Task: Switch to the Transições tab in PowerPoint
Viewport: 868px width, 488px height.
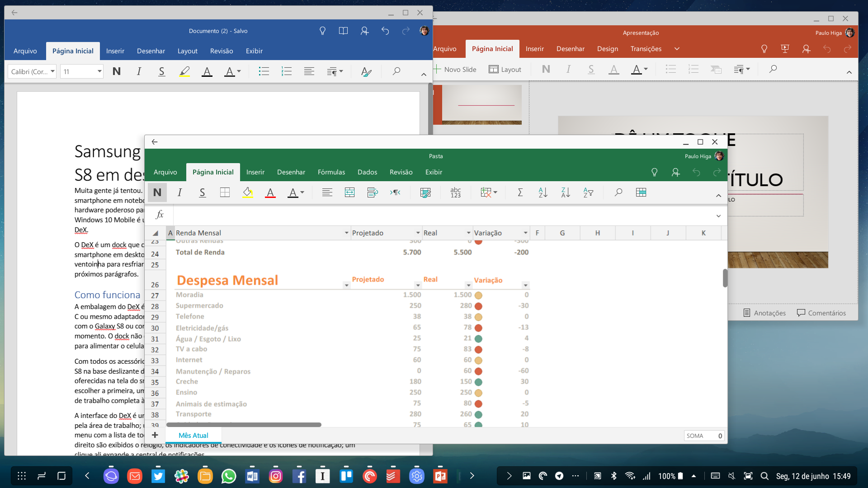Action: tap(646, 49)
